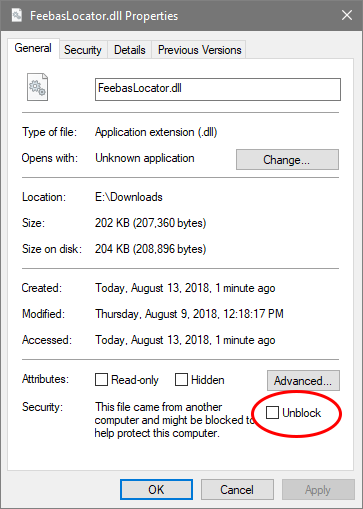Image resolution: width=363 pixels, height=509 pixels.
Task: Click the Change... button
Action: coord(287,160)
